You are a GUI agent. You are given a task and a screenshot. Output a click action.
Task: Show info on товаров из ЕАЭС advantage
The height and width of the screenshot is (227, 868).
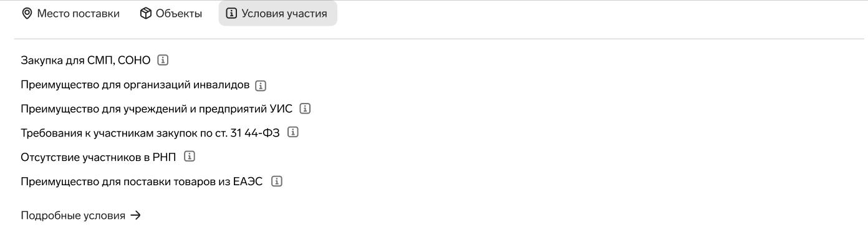[x=277, y=181]
